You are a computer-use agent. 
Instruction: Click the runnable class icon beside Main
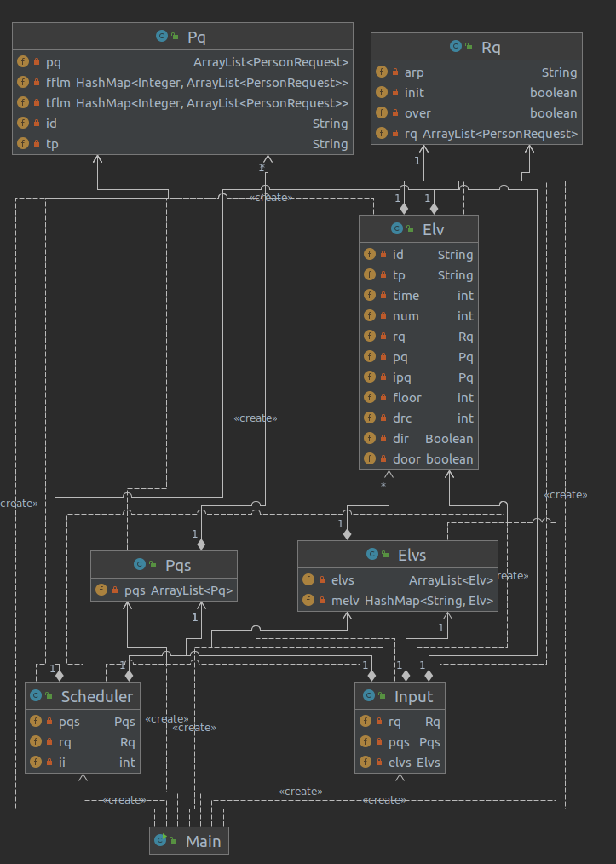click(x=160, y=840)
